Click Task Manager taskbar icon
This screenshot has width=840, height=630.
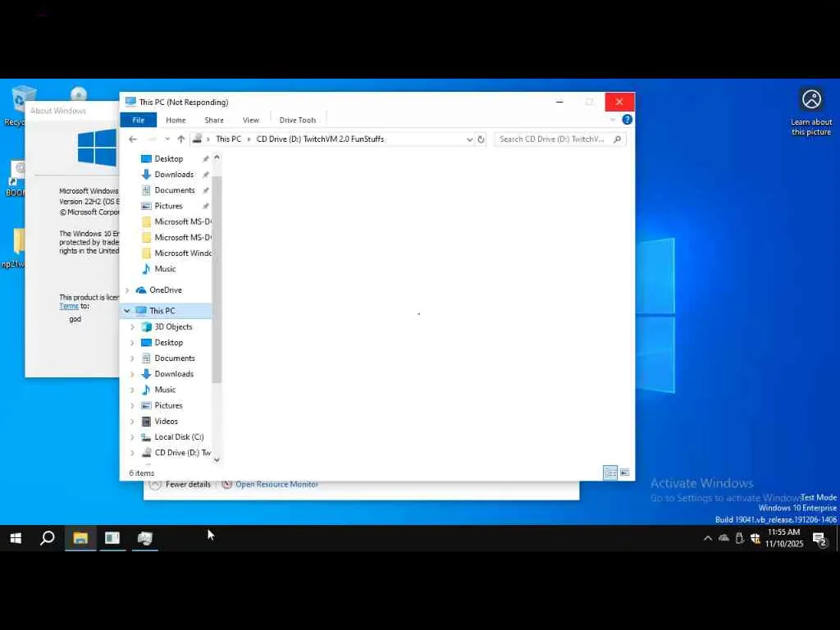point(144,538)
